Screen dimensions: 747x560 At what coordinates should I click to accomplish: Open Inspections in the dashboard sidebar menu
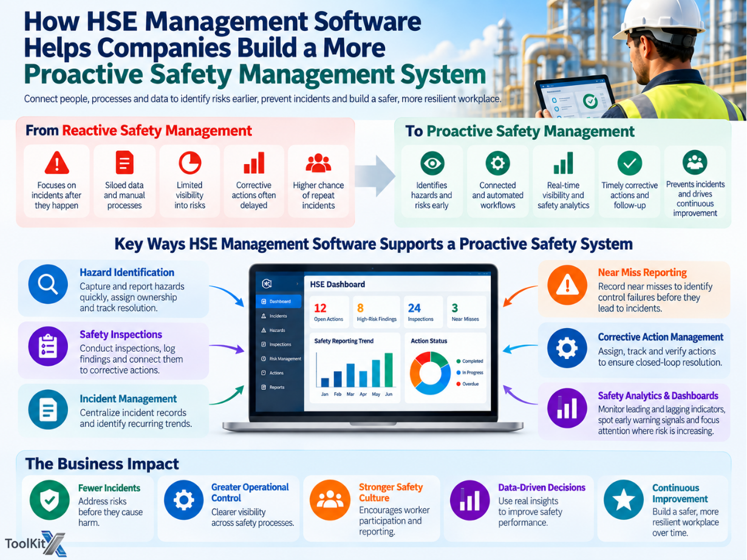coord(280,344)
